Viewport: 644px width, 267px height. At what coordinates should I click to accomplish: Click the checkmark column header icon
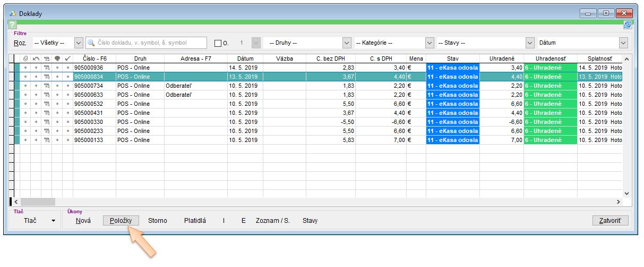[67, 59]
